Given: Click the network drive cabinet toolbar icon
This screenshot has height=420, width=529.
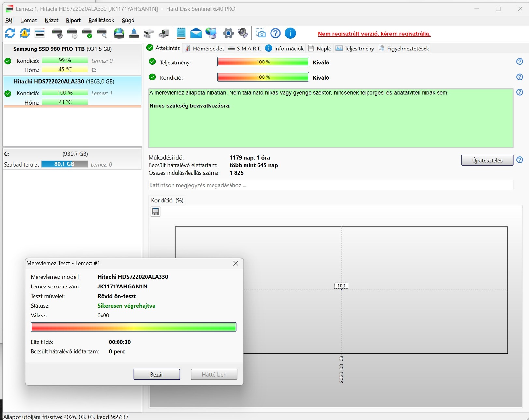Looking at the screenshot, I should 164,33.
